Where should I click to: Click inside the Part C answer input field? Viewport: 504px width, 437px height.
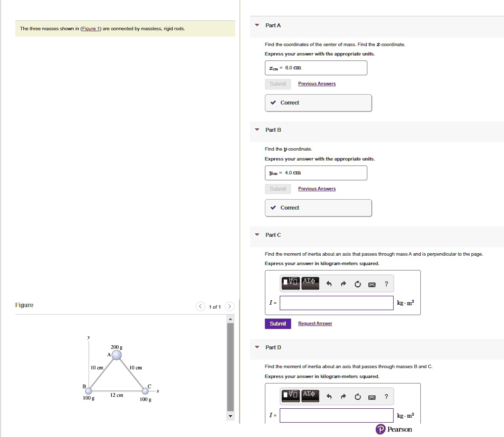tap(336, 303)
